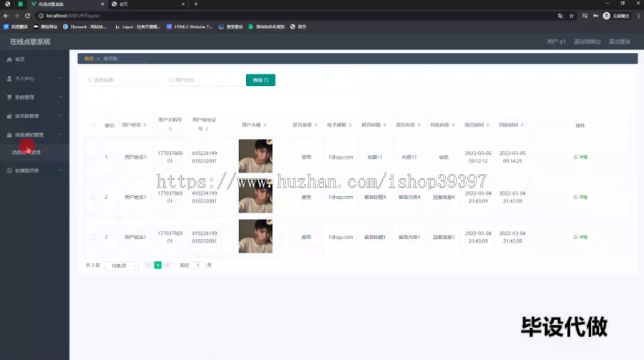The width and height of the screenshot is (644, 360).
Task: Click the 歌曲管理 sidebar icon
Action: [9, 97]
